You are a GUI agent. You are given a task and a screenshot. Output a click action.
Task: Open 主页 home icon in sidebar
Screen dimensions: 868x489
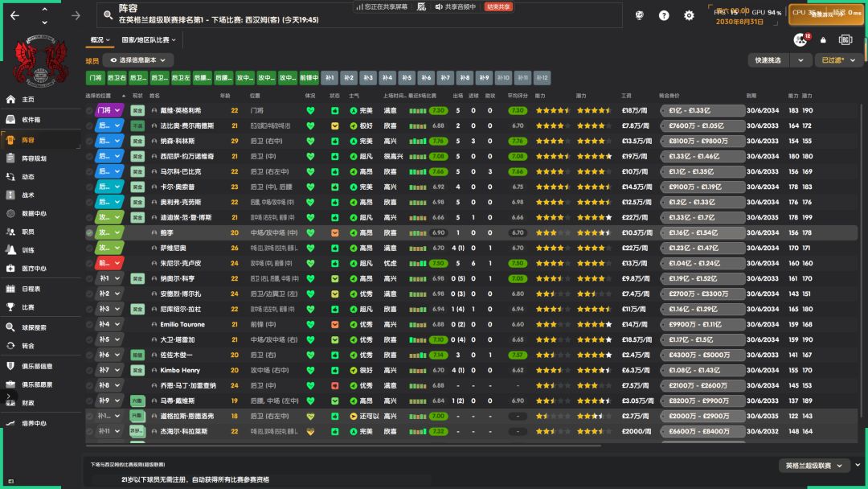coord(10,99)
